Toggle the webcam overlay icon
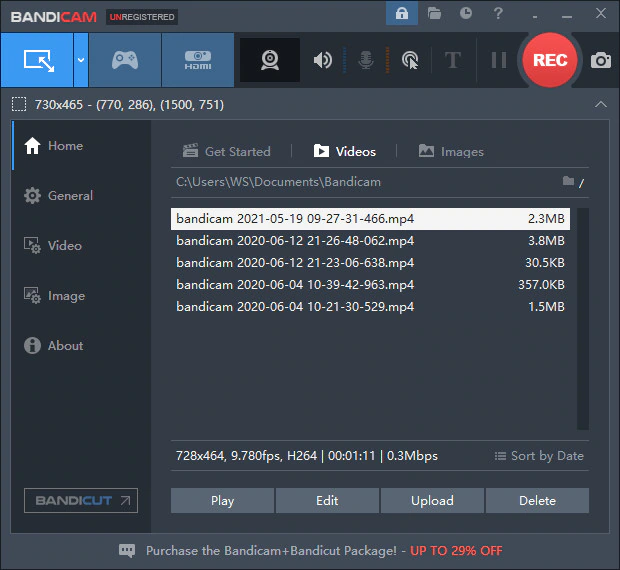 click(x=270, y=60)
